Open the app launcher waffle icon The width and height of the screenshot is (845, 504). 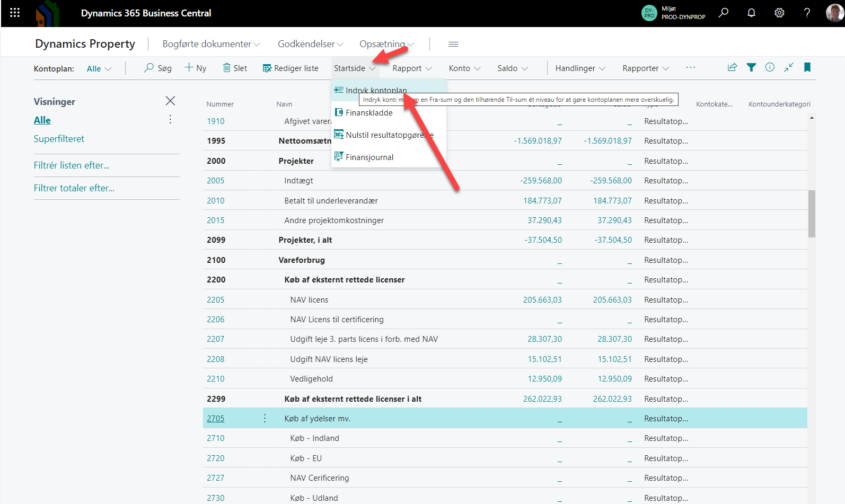pyautogui.click(x=15, y=13)
